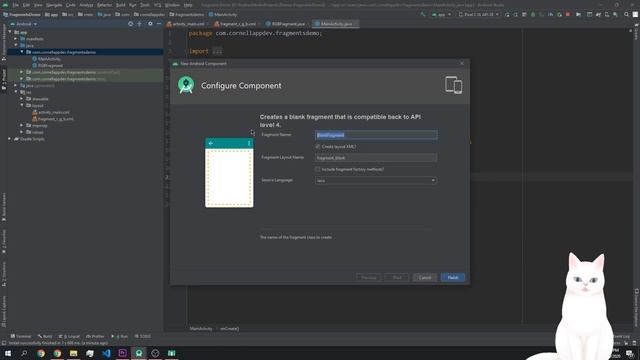Expand the mipmap folder
Screen dimensions: 640x360
pyautogui.click(x=22, y=125)
